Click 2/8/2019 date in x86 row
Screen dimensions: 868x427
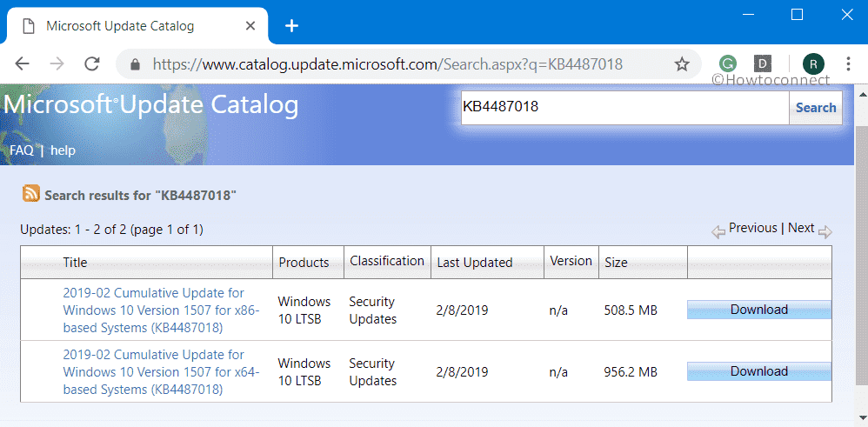pyautogui.click(x=462, y=310)
